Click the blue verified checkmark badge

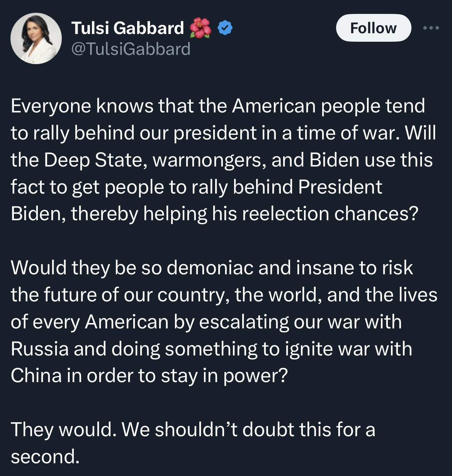225,28
